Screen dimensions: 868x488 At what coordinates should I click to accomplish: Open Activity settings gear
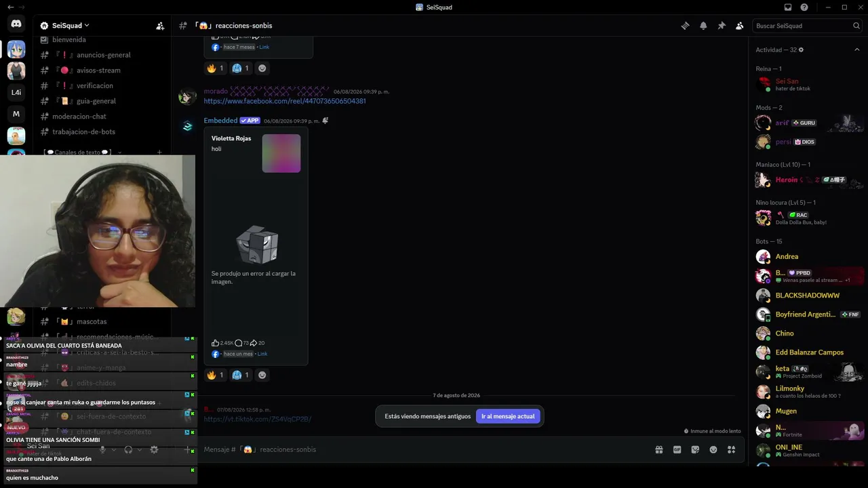(801, 49)
